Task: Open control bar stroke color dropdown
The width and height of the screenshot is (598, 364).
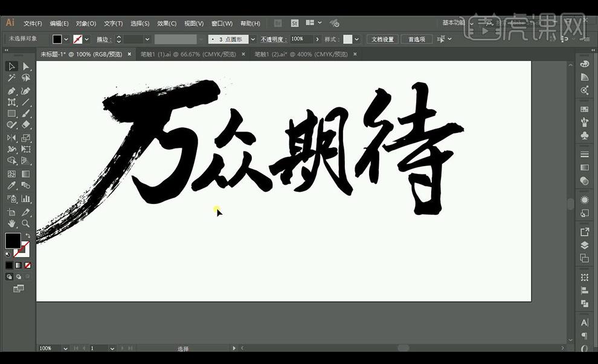Action: pos(87,39)
